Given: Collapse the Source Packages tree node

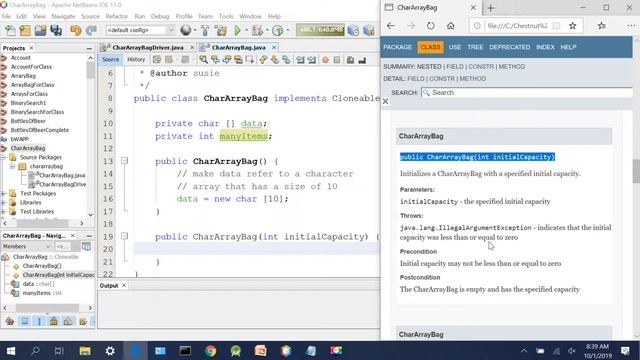Looking at the screenshot, I should 4,157.
